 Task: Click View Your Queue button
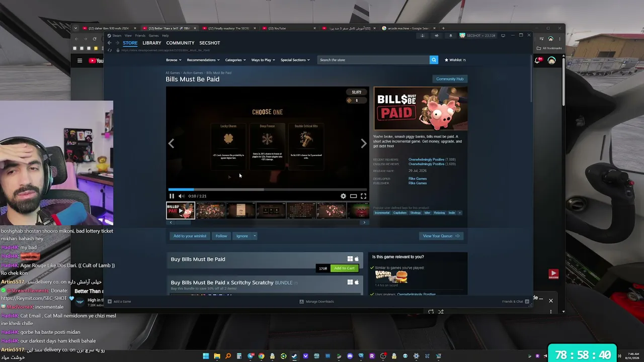[441, 236]
